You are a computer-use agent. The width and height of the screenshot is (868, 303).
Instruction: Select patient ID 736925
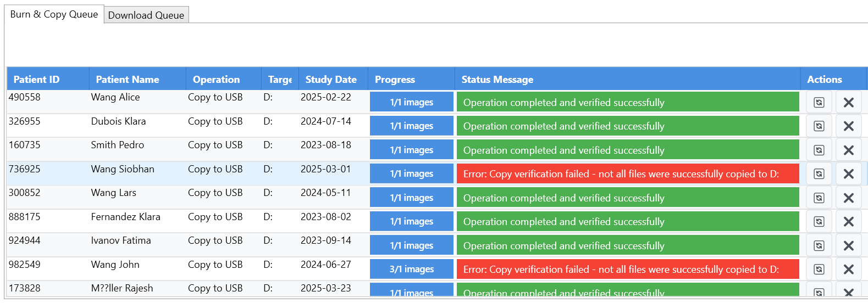[25, 169]
